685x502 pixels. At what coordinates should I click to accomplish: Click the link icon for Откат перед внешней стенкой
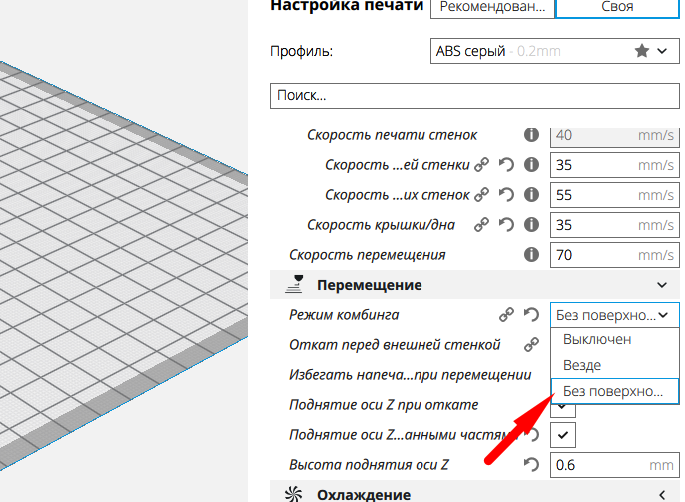pos(532,345)
